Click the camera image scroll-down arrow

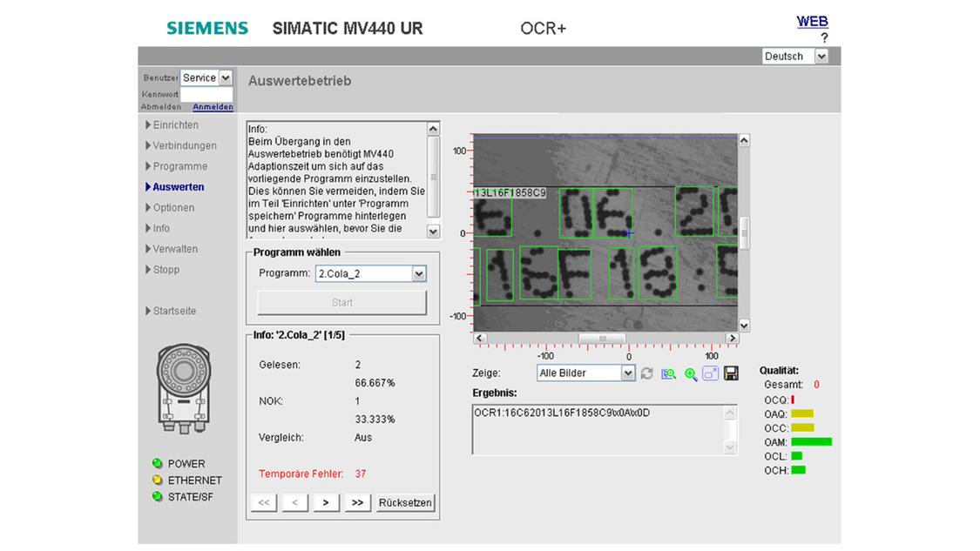(x=744, y=326)
